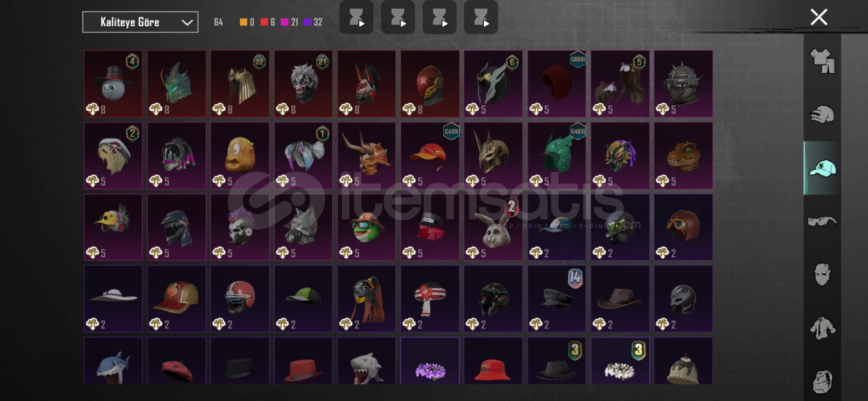Viewport: 868px width, 401px height.
Task: Close the inventory with X button
Action: [x=819, y=17]
